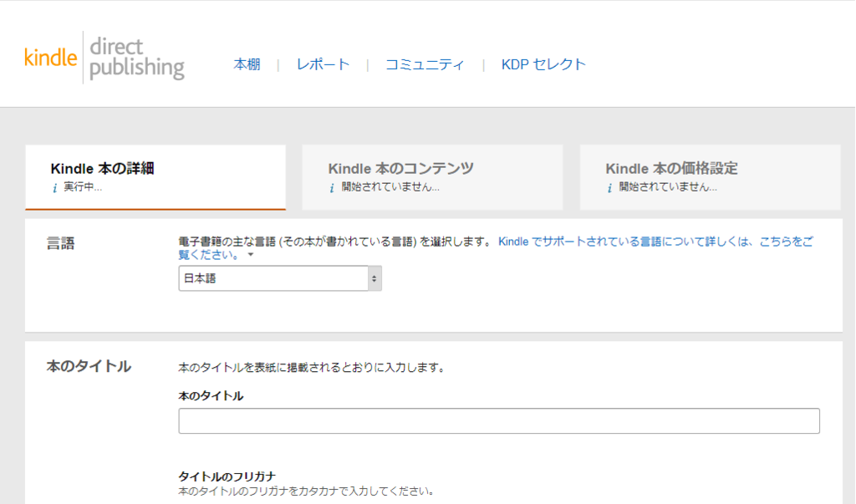
Task: Click 開始されていません under コンテンツ tab
Action: 390,187
